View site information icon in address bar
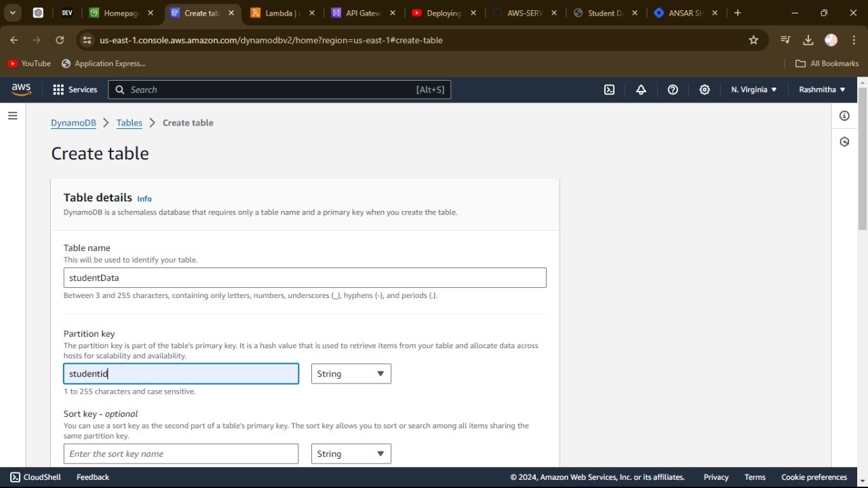This screenshot has width=868, height=488. click(87, 40)
